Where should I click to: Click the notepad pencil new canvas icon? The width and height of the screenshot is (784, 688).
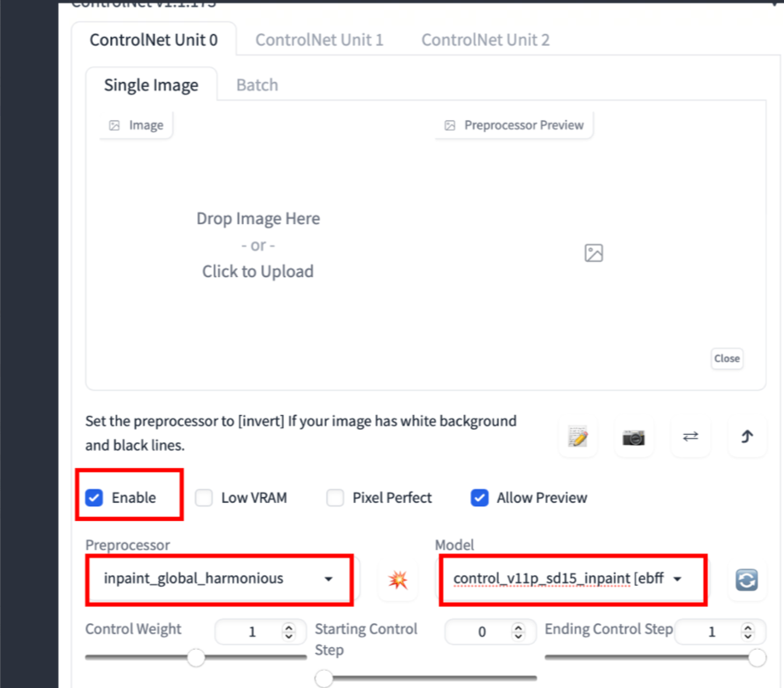click(578, 437)
